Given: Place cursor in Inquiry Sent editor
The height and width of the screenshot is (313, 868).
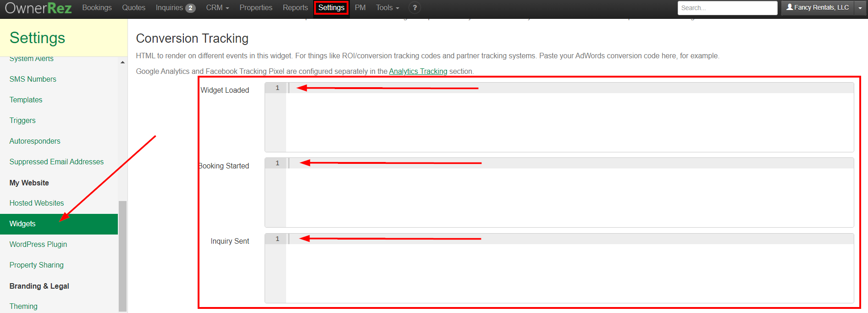Looking at the screenshot, I should [569, 271].
